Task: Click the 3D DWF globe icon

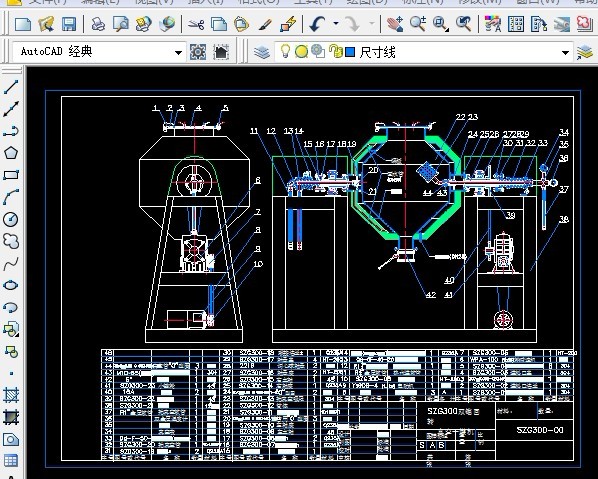Action: tap(167, 24)
